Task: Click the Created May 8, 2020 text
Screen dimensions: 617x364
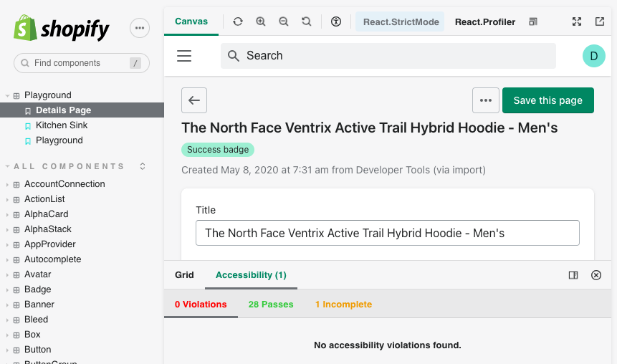Action: point(333,170)
